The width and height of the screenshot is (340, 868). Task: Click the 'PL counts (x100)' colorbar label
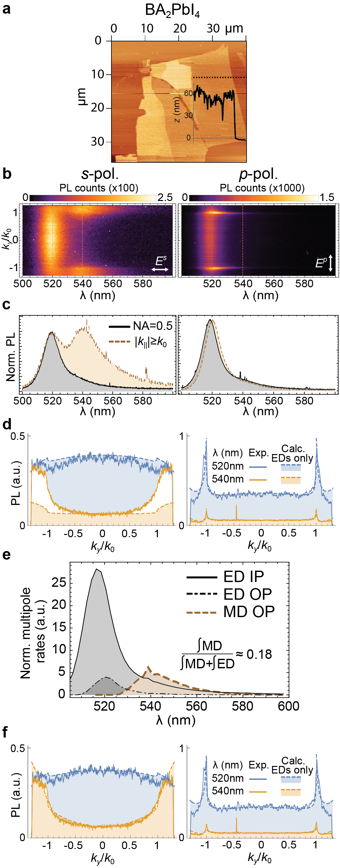(x=98, y=188)
